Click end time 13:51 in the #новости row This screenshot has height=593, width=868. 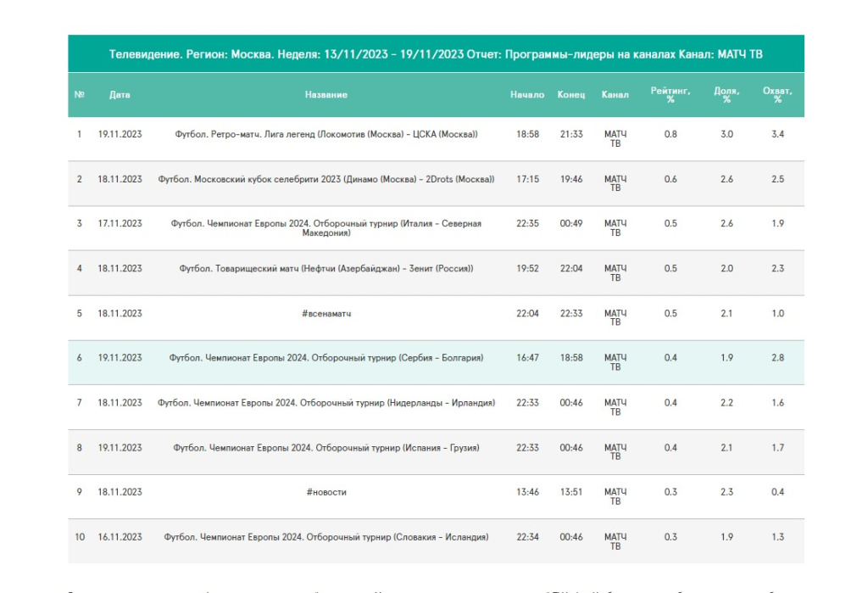(570, 491)
